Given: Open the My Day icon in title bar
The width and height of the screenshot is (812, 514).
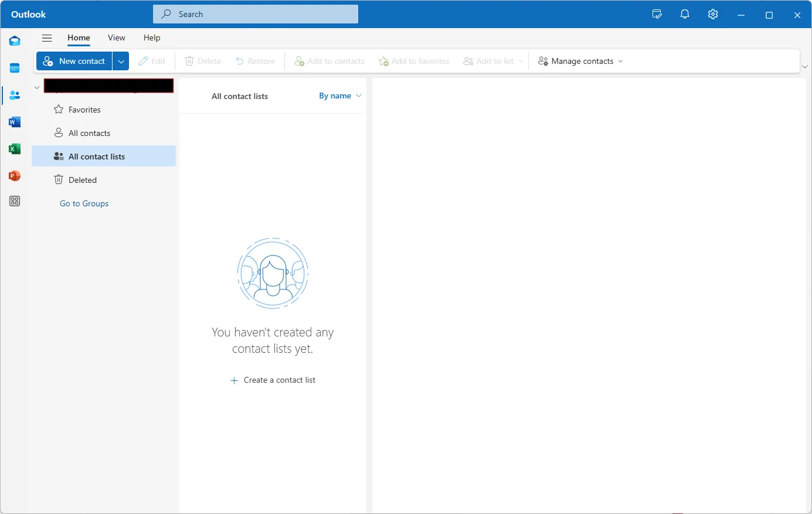Looking at the screenshot, I should tap(657, 15).
